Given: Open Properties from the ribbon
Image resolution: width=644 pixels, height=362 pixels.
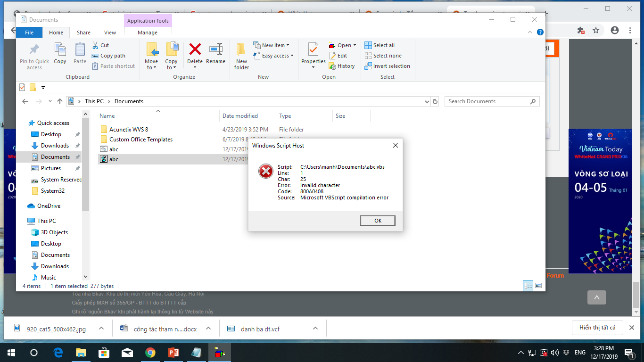Looking at the screenshot, I should [313, 49].
